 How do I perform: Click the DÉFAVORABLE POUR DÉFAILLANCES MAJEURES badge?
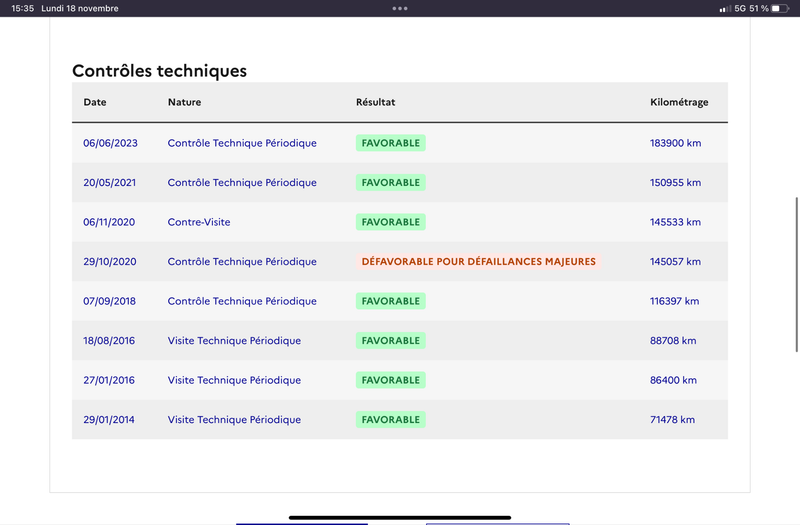coord(479,262)
